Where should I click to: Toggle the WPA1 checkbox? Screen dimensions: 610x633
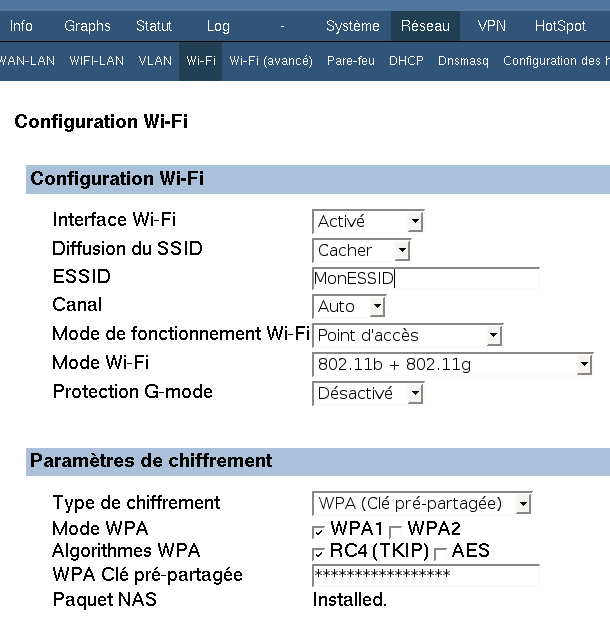[x=318, y=532]
